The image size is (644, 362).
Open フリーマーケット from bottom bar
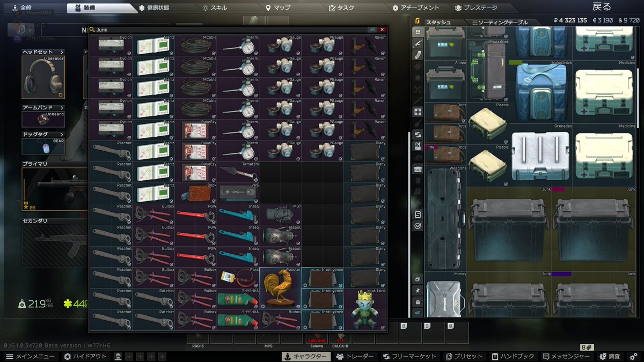(410, 357)
